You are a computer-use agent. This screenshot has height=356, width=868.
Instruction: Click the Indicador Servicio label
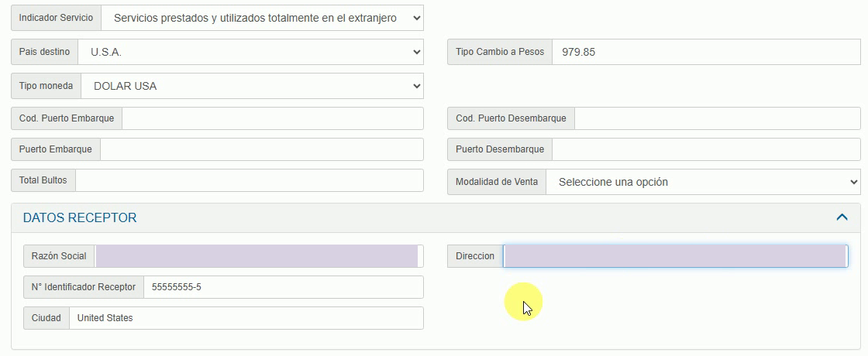pos(56,18)
